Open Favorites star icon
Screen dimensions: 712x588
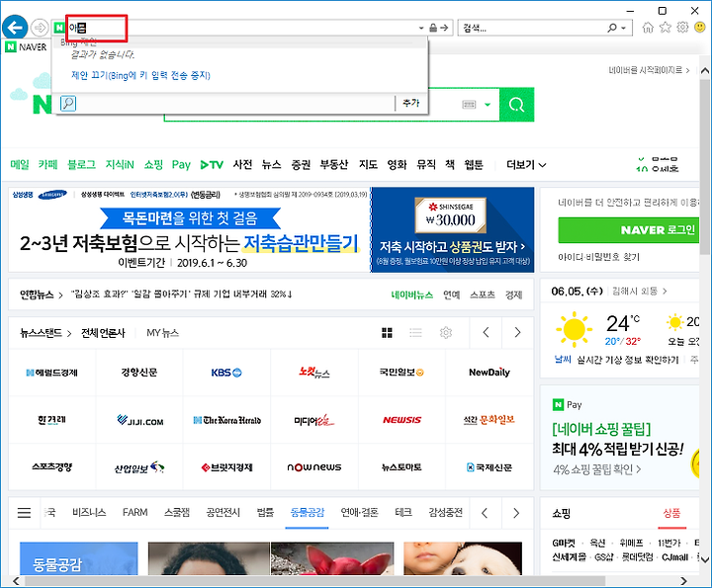click(666, 28)
